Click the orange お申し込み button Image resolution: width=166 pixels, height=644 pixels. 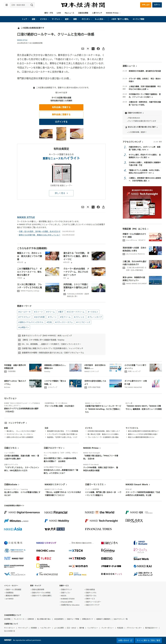click(146, 5)
